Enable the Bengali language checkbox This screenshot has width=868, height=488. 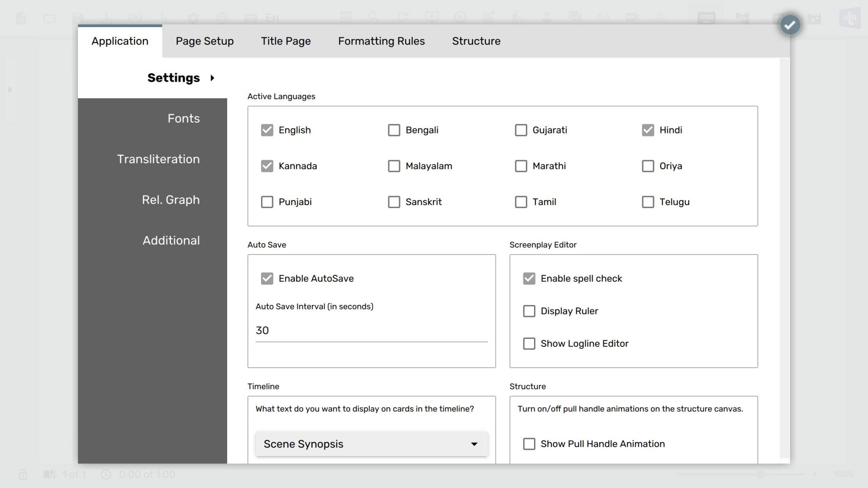[394, 130]
